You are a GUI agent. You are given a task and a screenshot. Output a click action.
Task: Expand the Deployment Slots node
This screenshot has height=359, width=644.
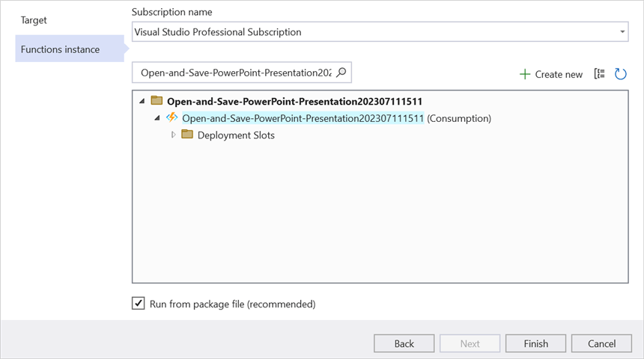[x=174, y=135]
